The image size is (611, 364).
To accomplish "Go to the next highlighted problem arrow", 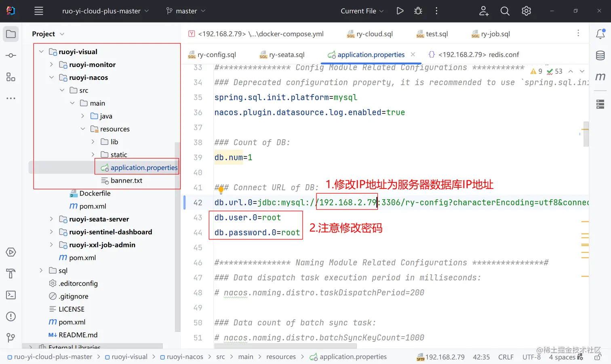I will [582, 71].
